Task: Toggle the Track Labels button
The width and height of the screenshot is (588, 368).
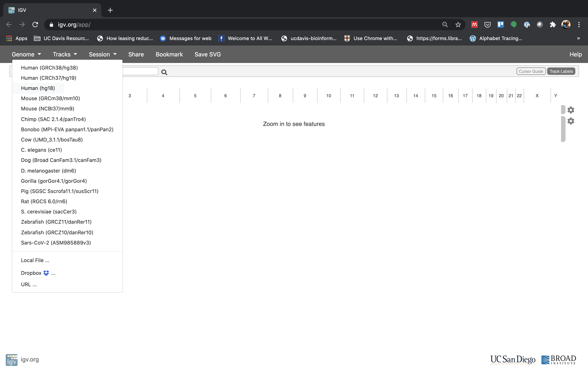Action: coord(561,71)
